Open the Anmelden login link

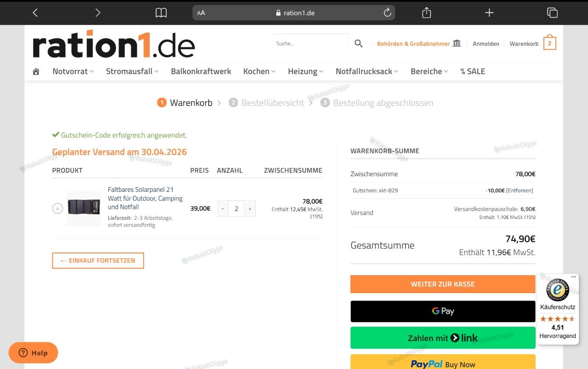point(486,44)
